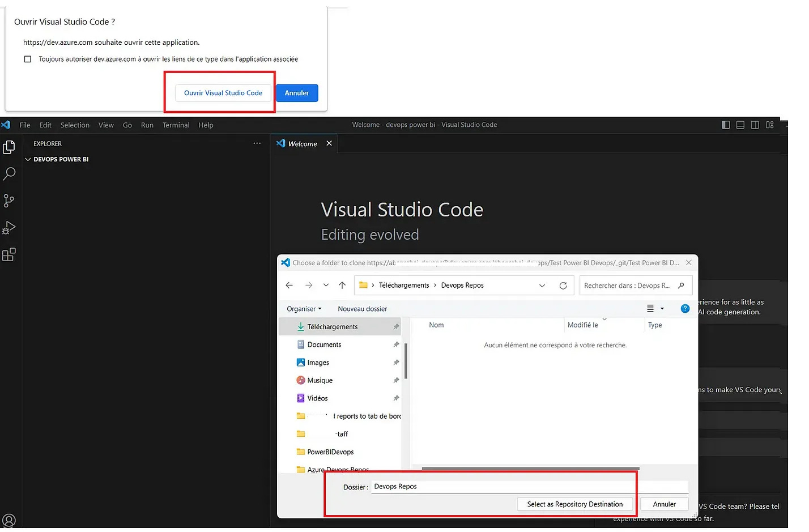The width and height of the screenshot is (809, 532).
Task: Expand the path chevron before Téléchargements
Action: 373,286
